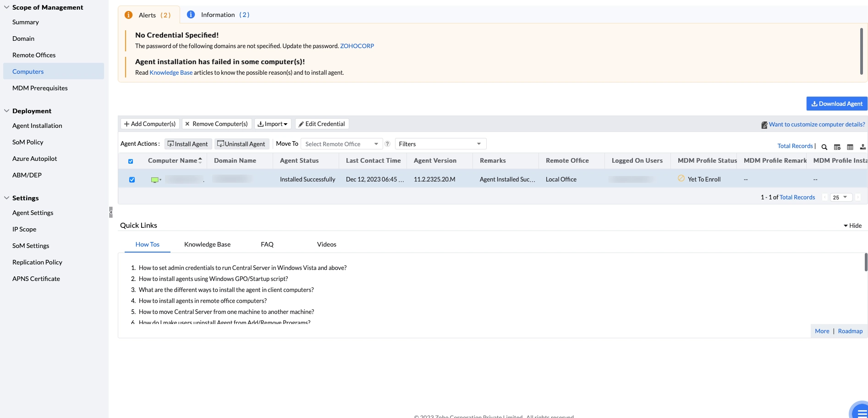Screen dimensions: 868x418
Task: Go to the previous page arrow in pagination
Action: (x=824, y=197)
